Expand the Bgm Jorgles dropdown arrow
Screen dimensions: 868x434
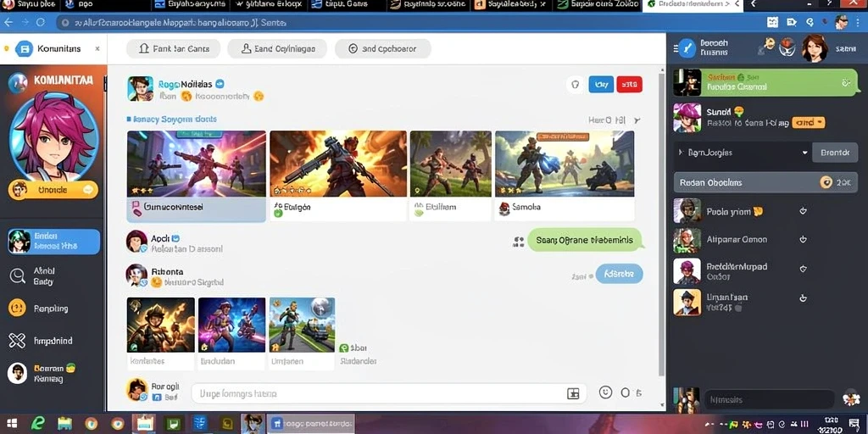[x=804, y=153]
